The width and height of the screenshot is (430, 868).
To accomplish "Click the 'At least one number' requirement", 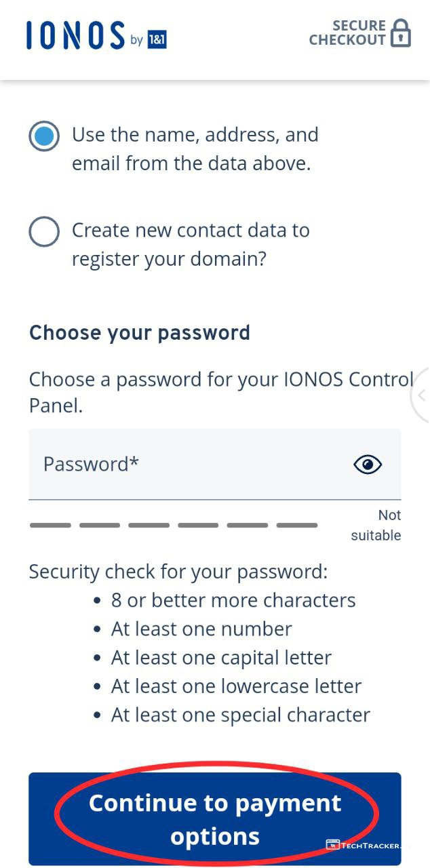I will 201,629.
